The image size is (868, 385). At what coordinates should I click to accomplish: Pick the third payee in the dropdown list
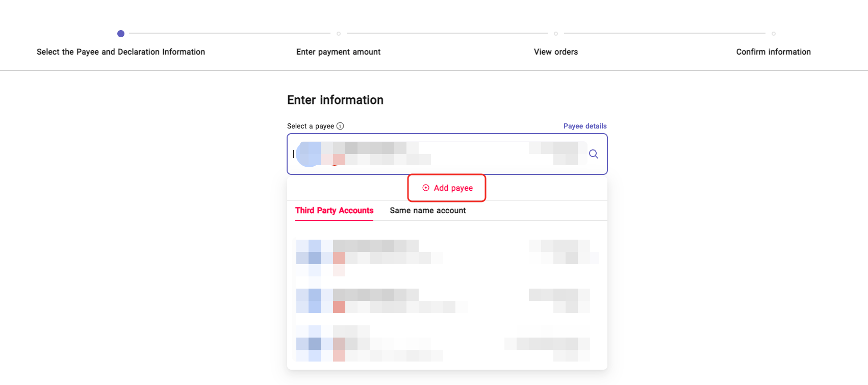click(x=447, y=344)
